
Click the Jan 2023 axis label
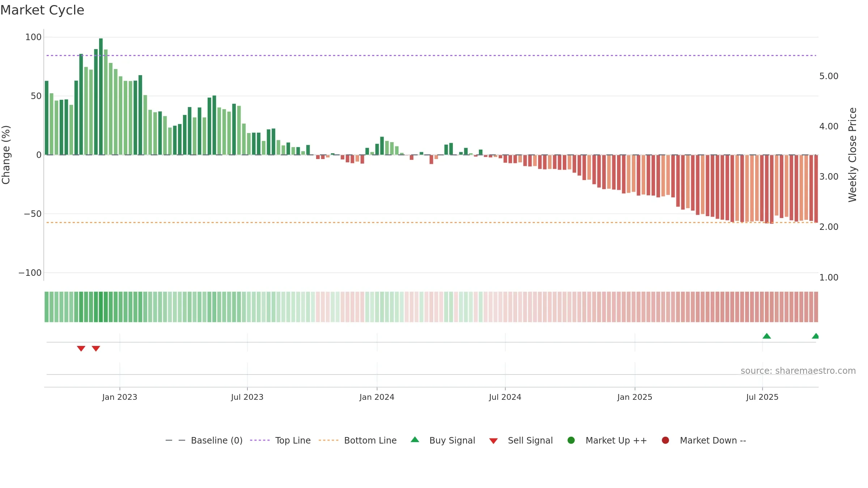(120, 397)
